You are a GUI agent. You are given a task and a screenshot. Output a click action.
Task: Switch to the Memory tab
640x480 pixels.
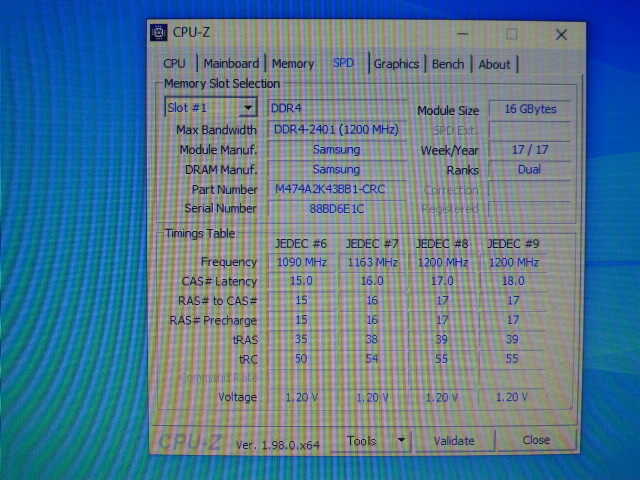(293, 64)
